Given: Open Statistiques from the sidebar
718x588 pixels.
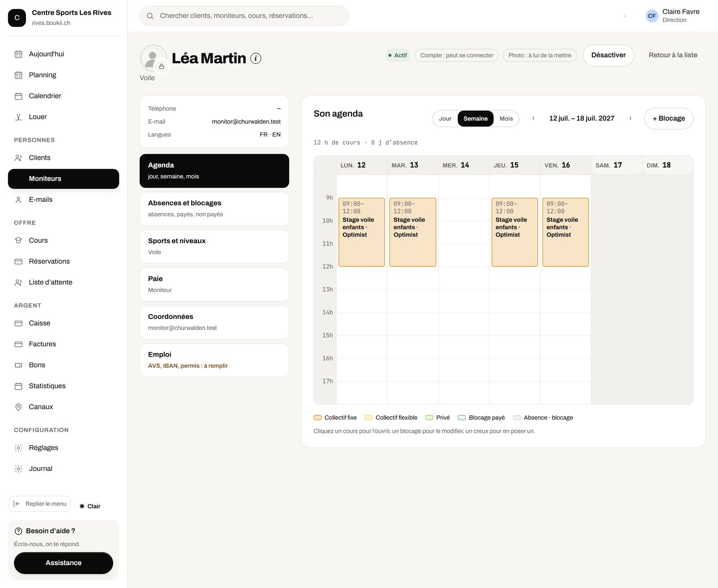Looking at the screenshot, I should [63, 386].
